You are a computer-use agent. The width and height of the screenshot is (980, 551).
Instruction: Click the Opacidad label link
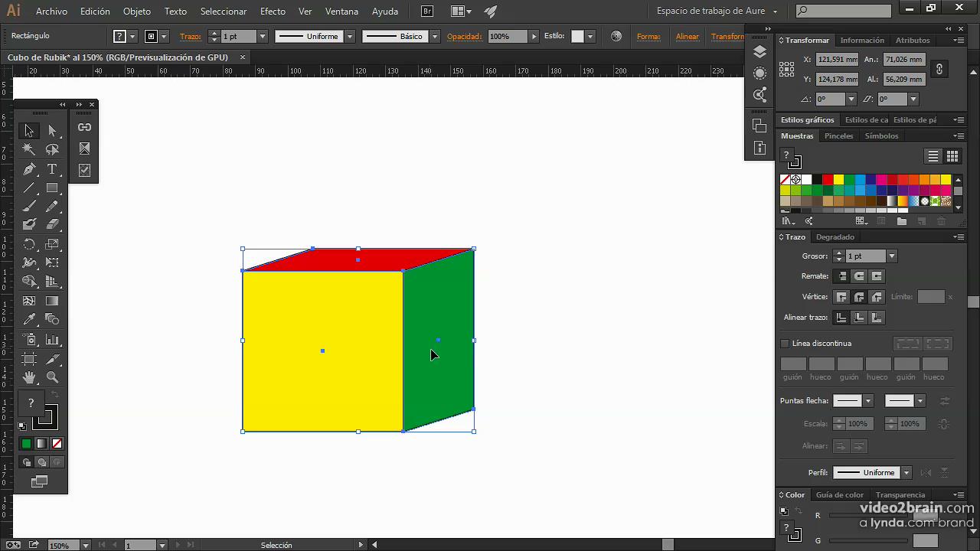[465, 36]
